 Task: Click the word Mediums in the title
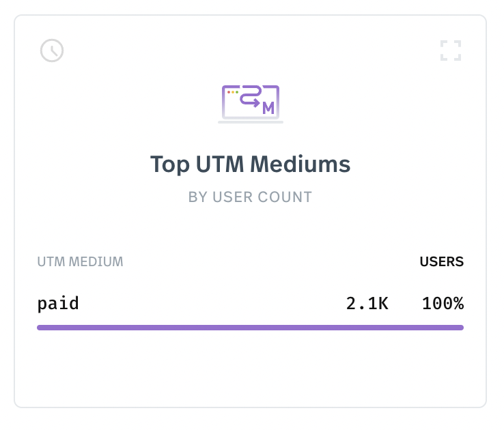(300, 164)
